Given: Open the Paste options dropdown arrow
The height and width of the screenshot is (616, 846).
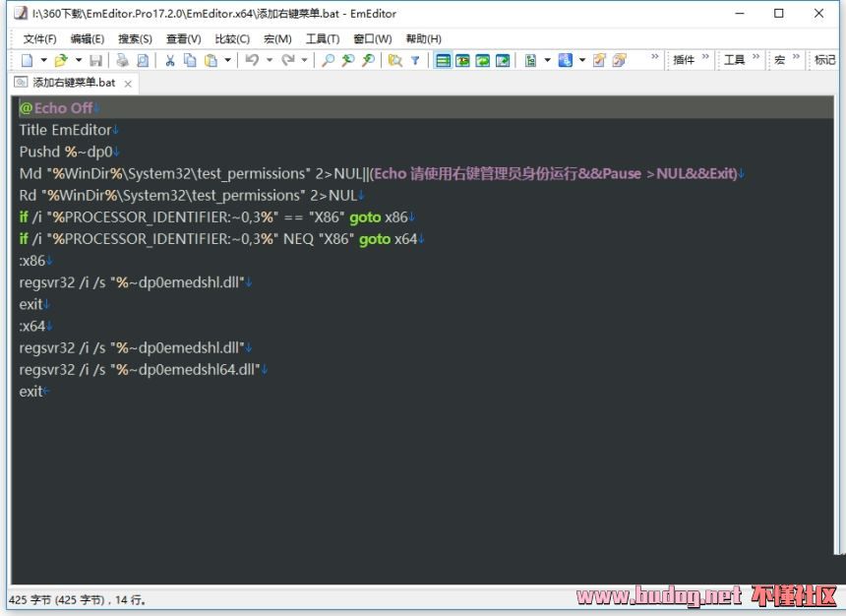Looking at the screenshot, I should (x=227, y=60).
